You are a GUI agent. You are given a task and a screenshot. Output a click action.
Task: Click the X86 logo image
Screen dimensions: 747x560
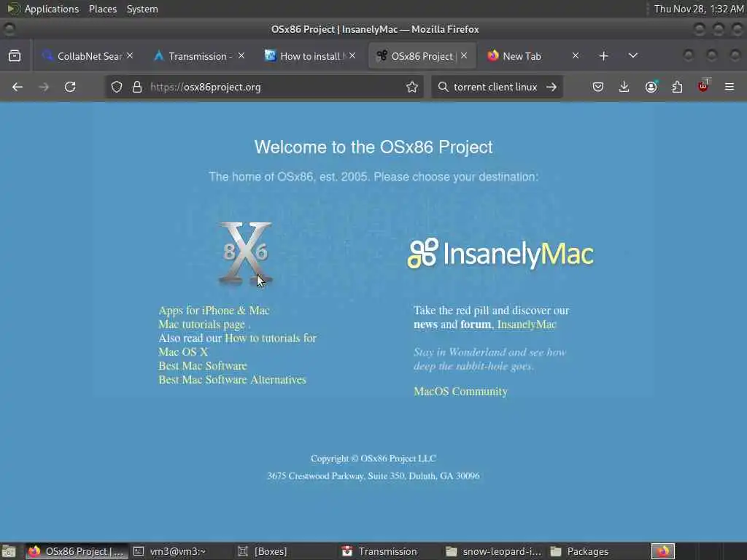[x=245, y=253]
